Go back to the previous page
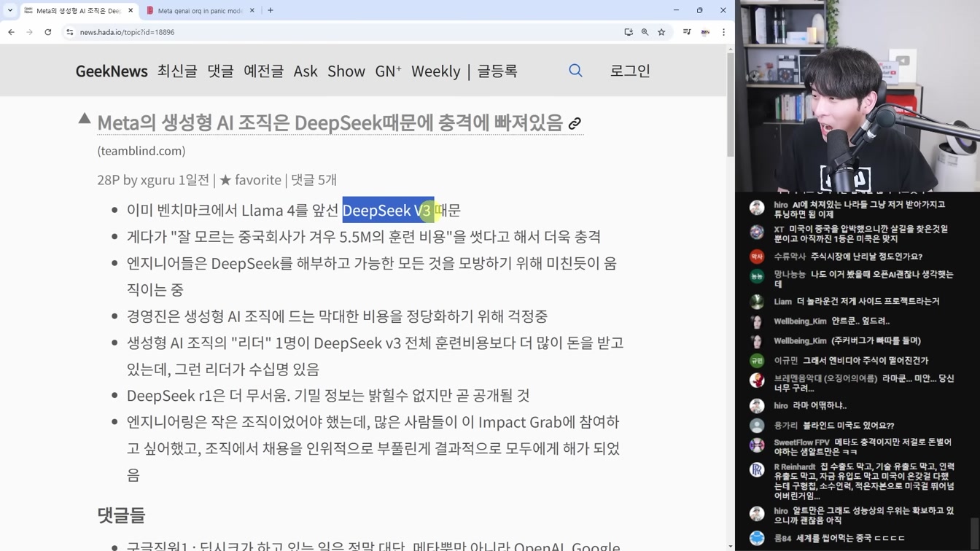Image resolution: width=980 pixels, height=551 pixels. (x=11, y=32)
